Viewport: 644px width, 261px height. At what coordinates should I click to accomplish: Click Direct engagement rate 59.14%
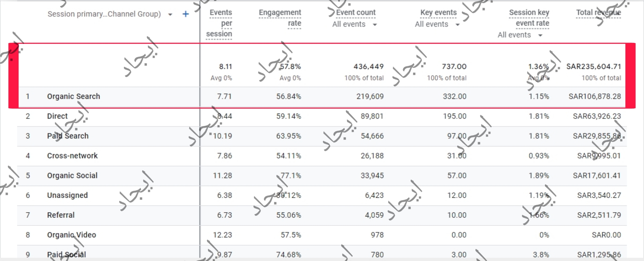click(289, 116)
